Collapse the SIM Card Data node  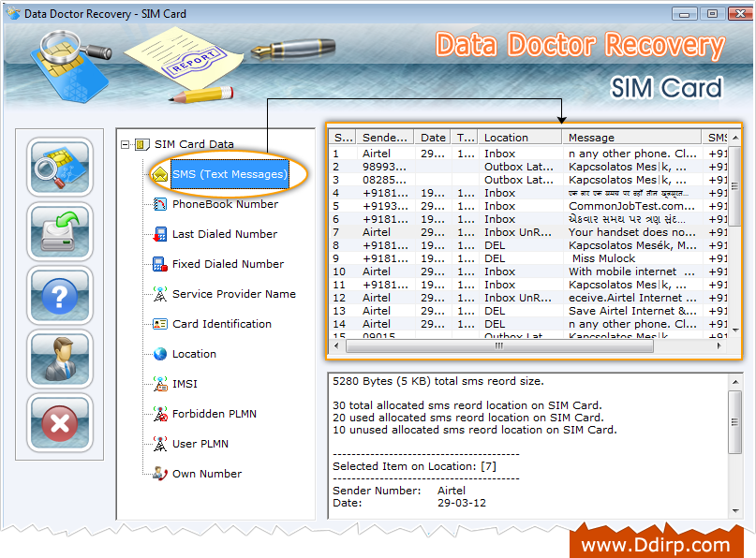(124, 144)
